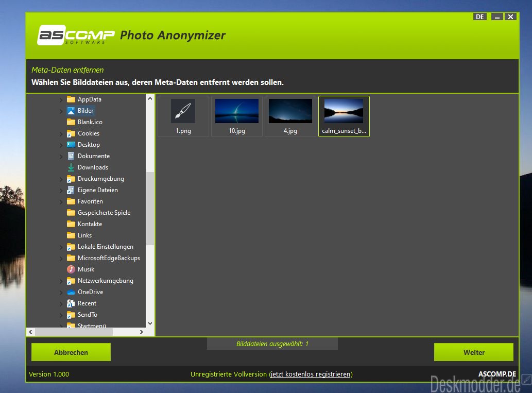Click the horizontal scrollbar right arrow
Screen dimensions: 532x393
142,332
